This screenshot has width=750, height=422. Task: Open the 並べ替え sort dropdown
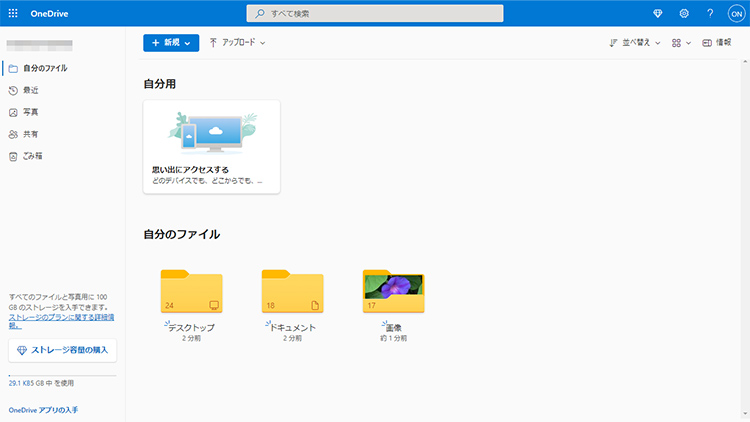(x=635, y=43)
